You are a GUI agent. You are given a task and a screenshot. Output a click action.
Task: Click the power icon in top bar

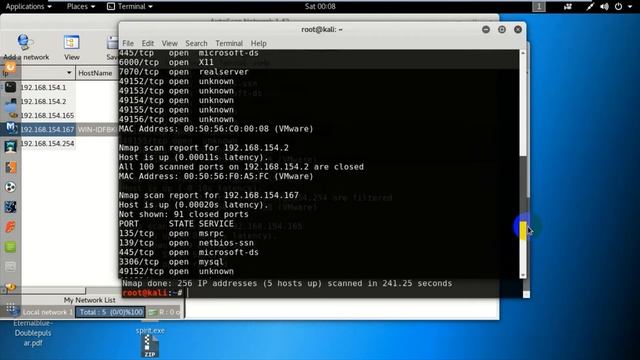coord(618,7)
